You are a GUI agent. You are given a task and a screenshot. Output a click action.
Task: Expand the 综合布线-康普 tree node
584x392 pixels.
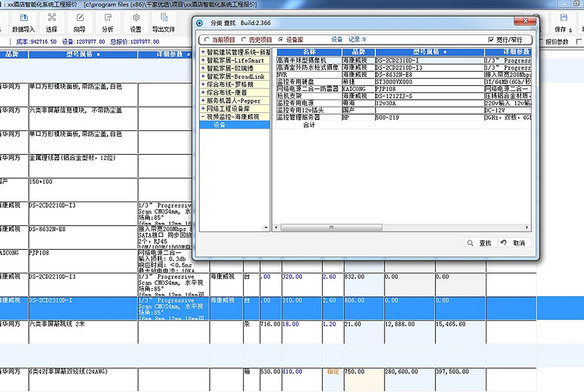pos(203,92)
